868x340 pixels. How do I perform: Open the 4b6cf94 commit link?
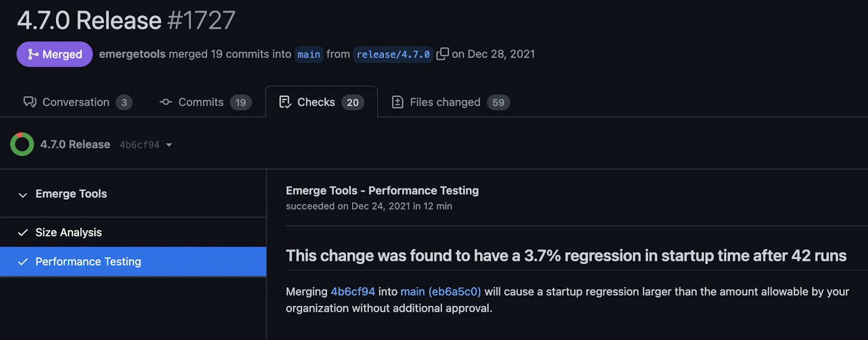353,292
